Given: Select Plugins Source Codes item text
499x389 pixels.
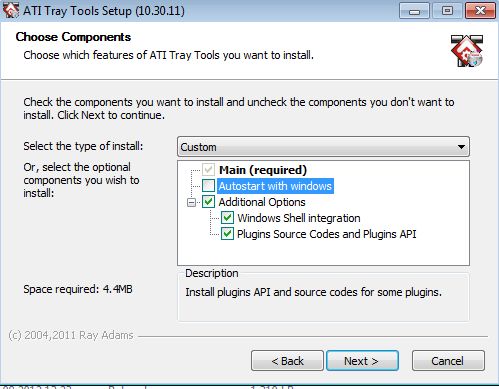Looking at the screenshot, I should 327,234.
